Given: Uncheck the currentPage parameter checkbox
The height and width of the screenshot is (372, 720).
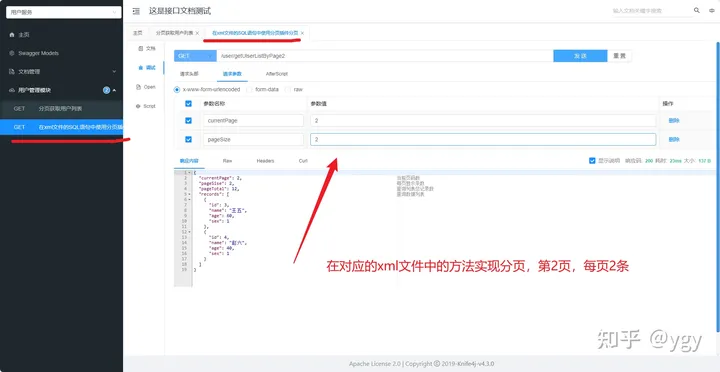Looking at the screenshot, I should click(x=188, y=120).
